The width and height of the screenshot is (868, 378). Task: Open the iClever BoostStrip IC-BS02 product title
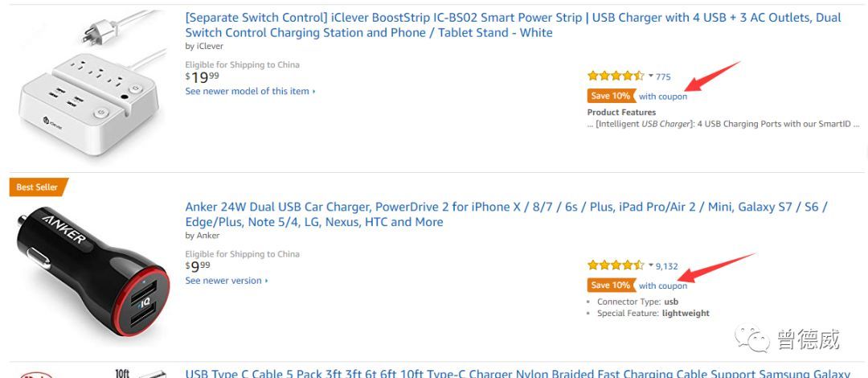coord(513,25)
